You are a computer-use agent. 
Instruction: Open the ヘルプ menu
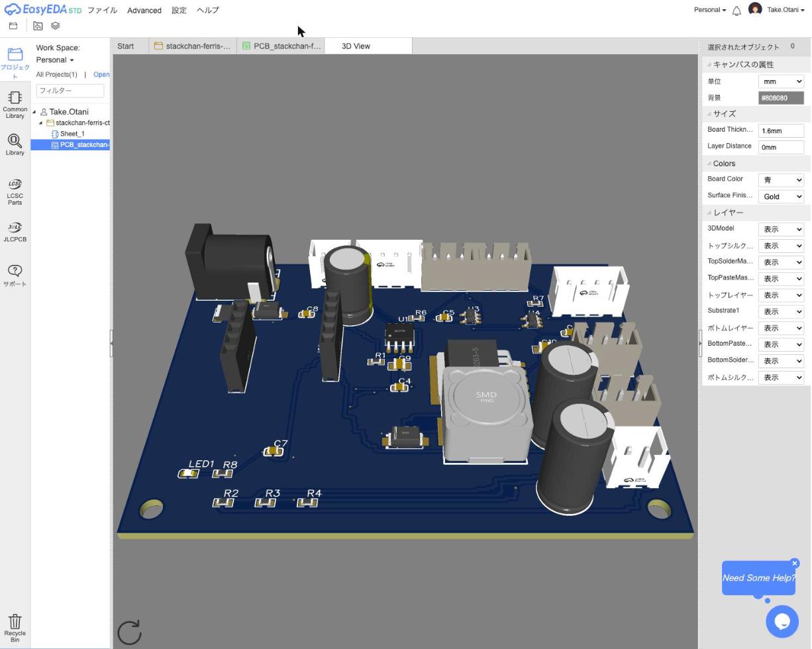click(x=208, y=11)
